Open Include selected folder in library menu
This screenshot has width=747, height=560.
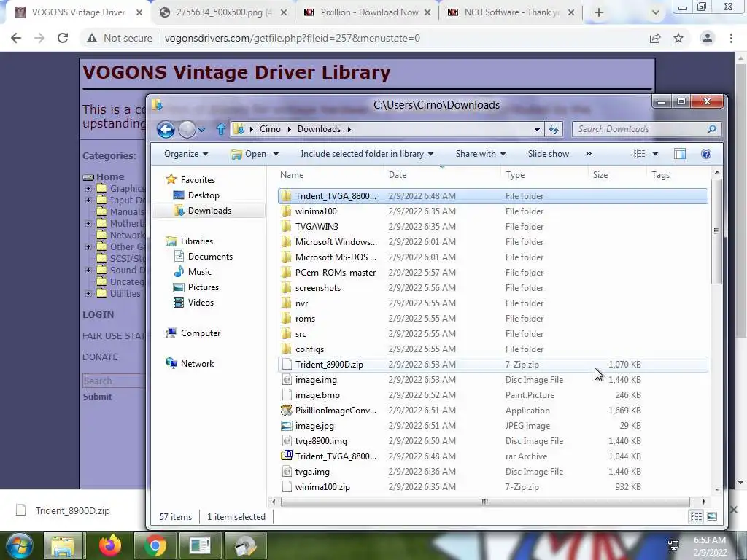click(367, 154)
